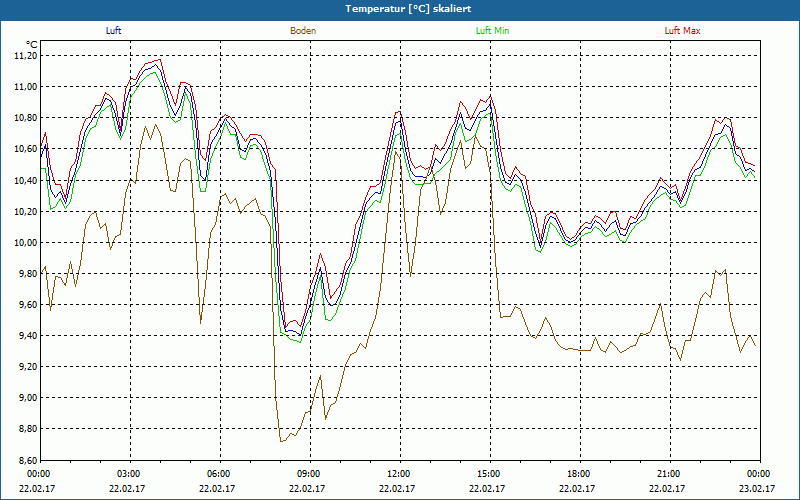800x500 pixels.
Task: Click the 9,40 y-axis value
Action: (x=28, y=336)
